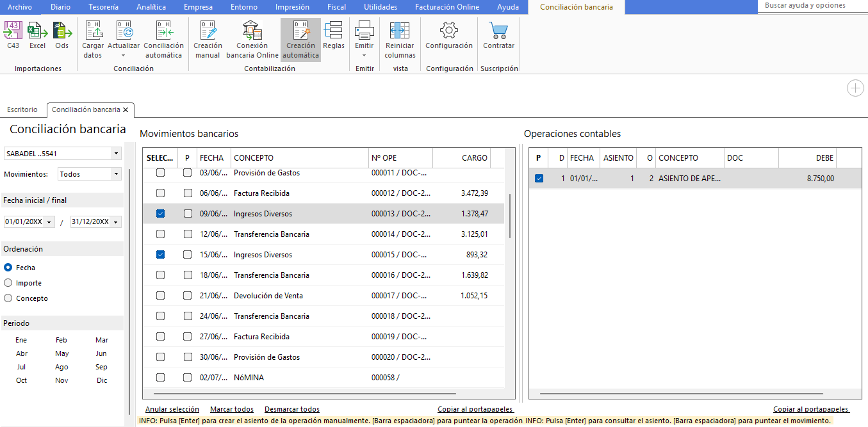This screenshot has height=427, width=868.
Task: Open Creación manual tool
Action: pyautogui.click(x=208, y=40)
